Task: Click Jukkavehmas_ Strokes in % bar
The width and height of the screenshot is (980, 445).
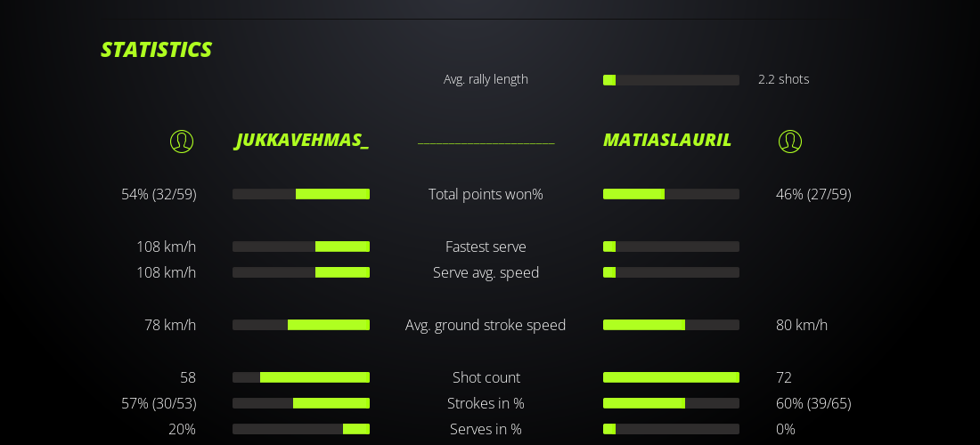Action: point(301,403)
